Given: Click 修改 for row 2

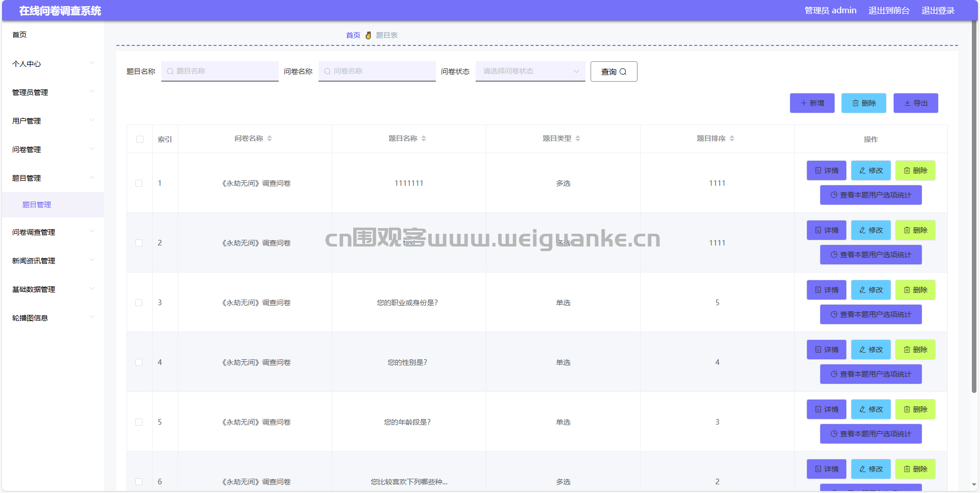Looking at the screenshot, I should (x=871, y=230).
